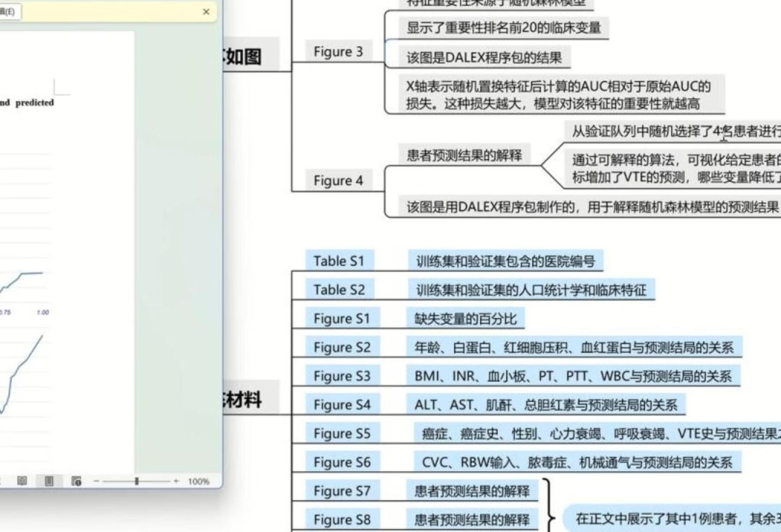
Task: Click node '训练集和验证集包含的医院编号'
Action: [x=505, y=261]
